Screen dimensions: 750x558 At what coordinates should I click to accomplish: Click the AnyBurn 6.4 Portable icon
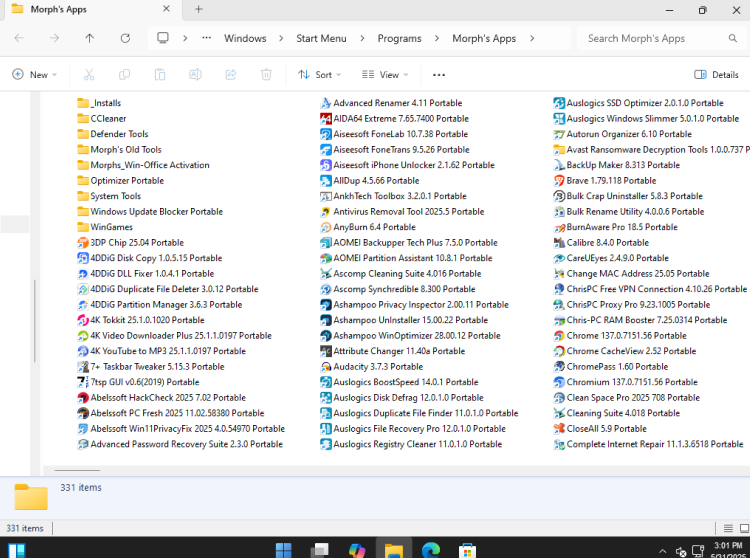click(x=326, y=227)
